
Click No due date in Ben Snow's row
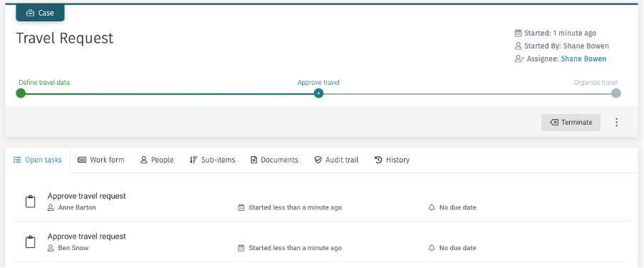[457, 248]
